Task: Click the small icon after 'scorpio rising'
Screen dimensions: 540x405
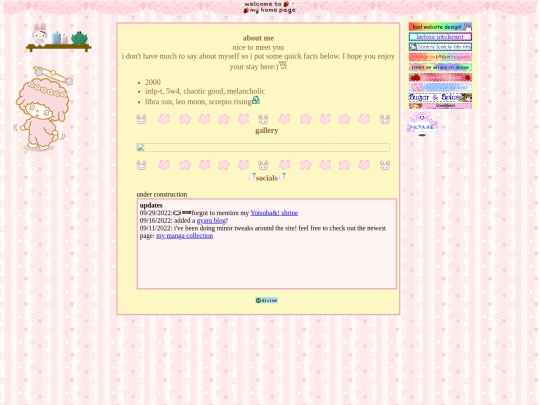Action: coord(256,100)
